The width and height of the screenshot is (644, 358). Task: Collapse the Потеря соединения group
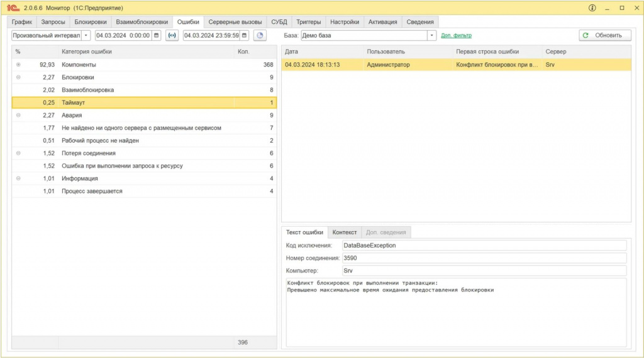pyautogui.click(x=18, y=153)
